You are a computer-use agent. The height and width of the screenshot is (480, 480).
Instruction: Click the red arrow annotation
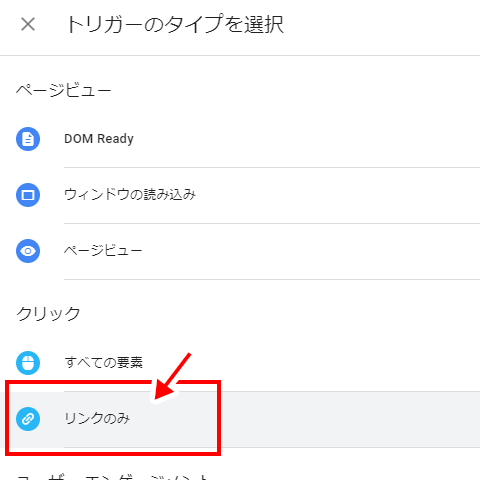point(172,376)
